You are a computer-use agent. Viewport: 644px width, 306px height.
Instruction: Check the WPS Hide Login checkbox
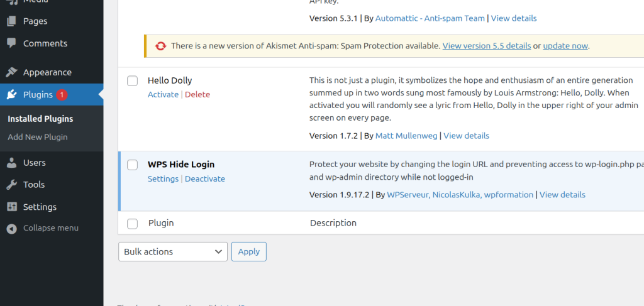pos(132,165)
